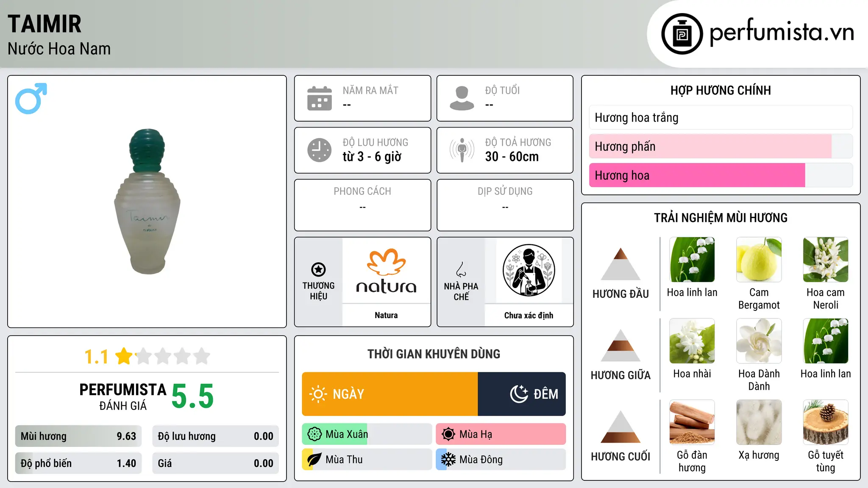Click the base notes pyramid icon
Screen dimensions: 868x488
pos(620,427)
